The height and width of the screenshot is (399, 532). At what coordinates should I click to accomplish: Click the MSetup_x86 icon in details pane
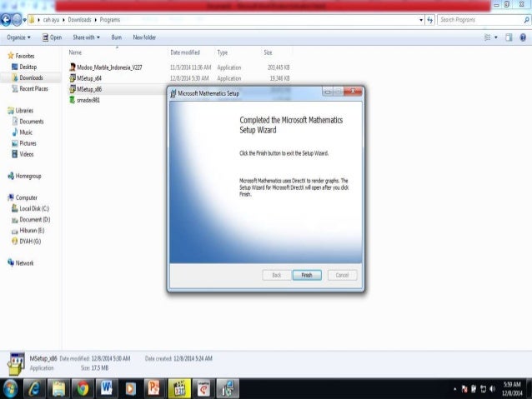[x=16, y=363]
